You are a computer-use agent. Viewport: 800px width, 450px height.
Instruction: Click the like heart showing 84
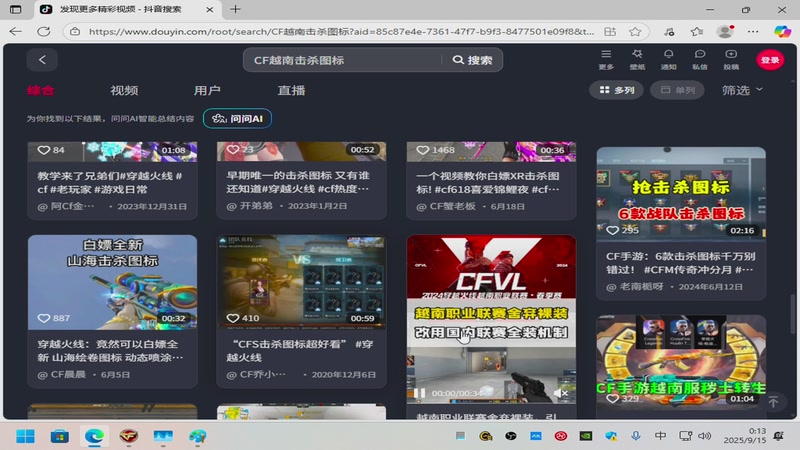pyautogui.click(x=44, y=150)
